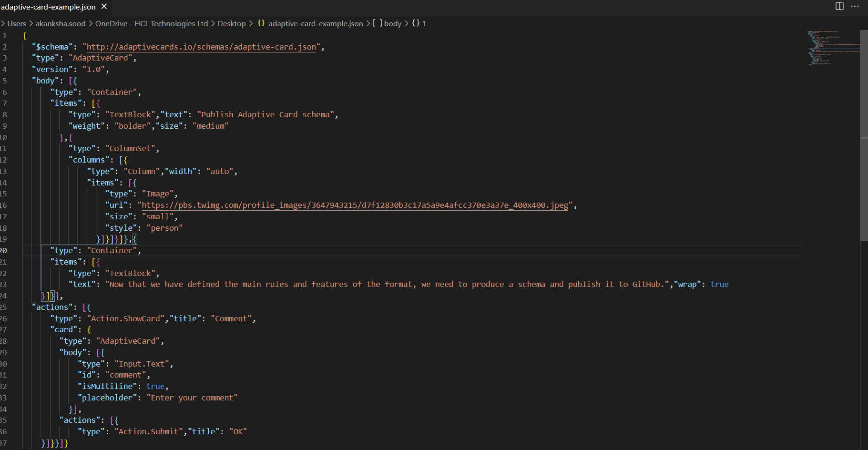This screenshot has width=868, height=450.
Task: Open the Desktop breadcrumb dropdown
Action: 232,23
